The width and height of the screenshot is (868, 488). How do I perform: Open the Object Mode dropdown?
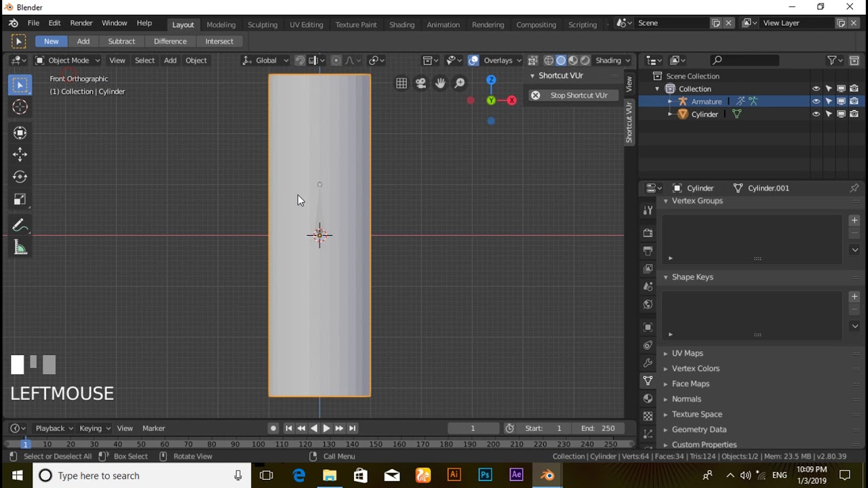coord(68,60)
